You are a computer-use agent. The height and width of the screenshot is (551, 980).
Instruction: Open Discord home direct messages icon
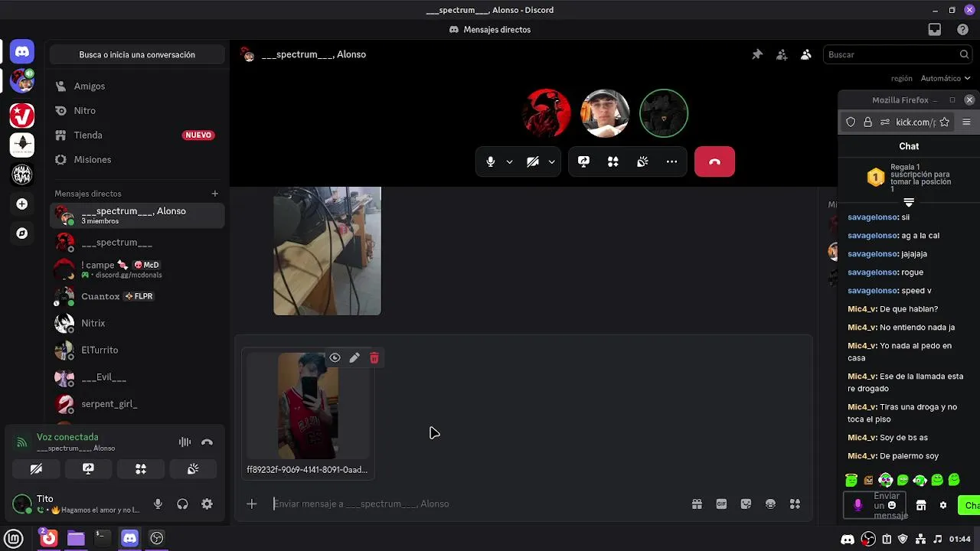22,52
